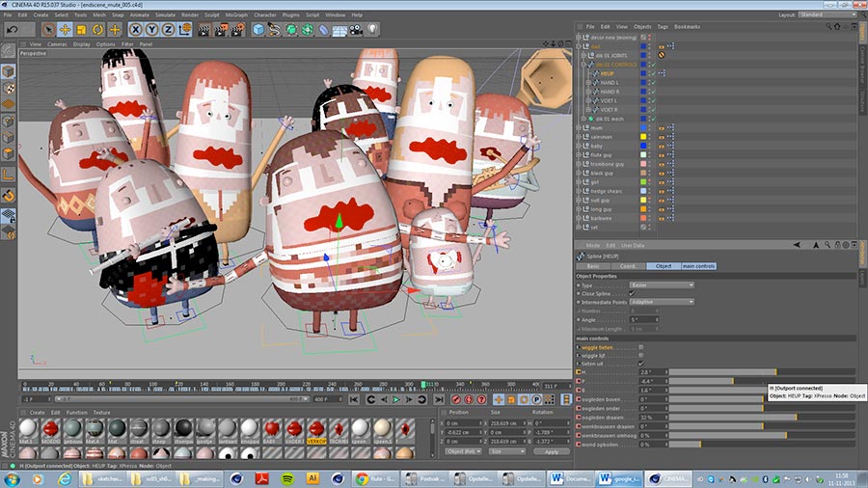Open the Intermediate Points dropdown
The height and width of the screenshot is (488, 868).
[663, 302]
